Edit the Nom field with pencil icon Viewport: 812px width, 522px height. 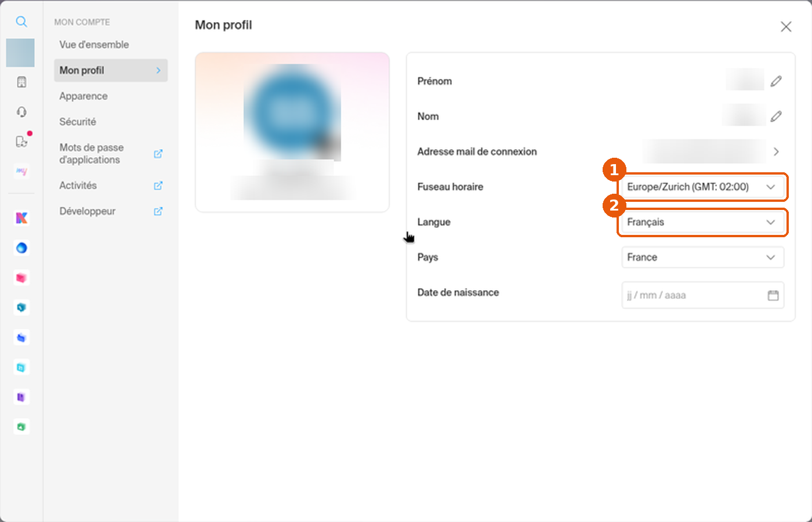pos(776,117)
